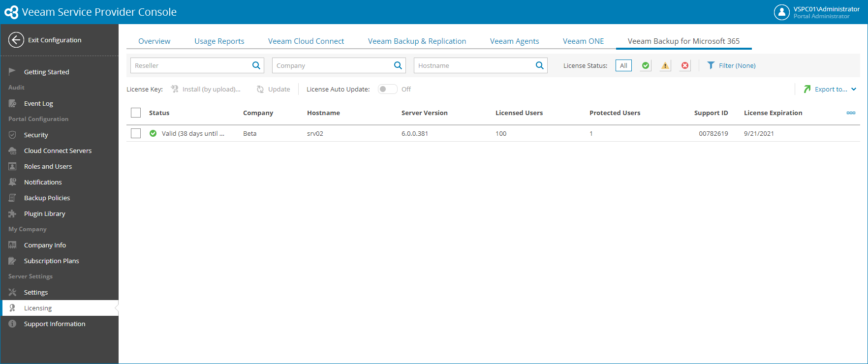Expand the Export to dropdown

[x=831, y=89]
